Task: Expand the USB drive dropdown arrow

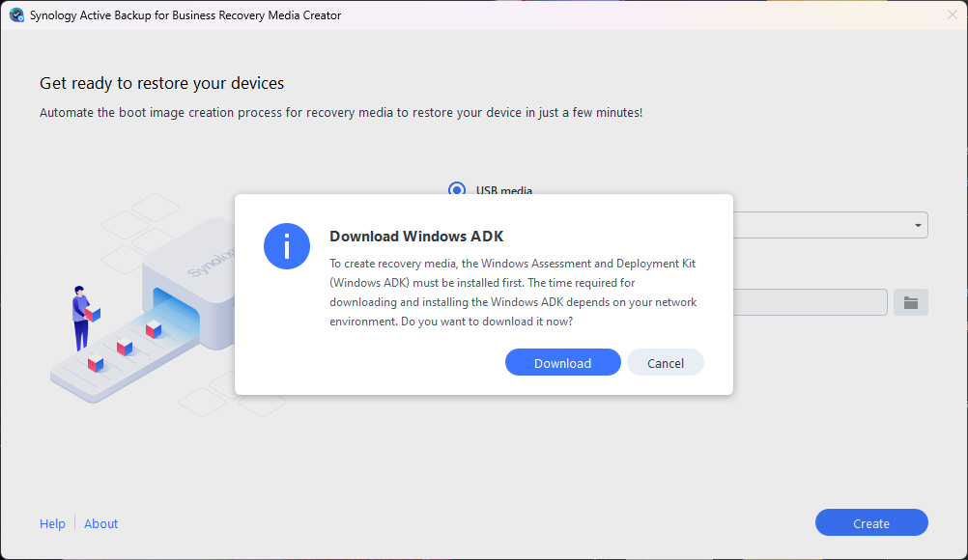Action: (x=917, y=226)
